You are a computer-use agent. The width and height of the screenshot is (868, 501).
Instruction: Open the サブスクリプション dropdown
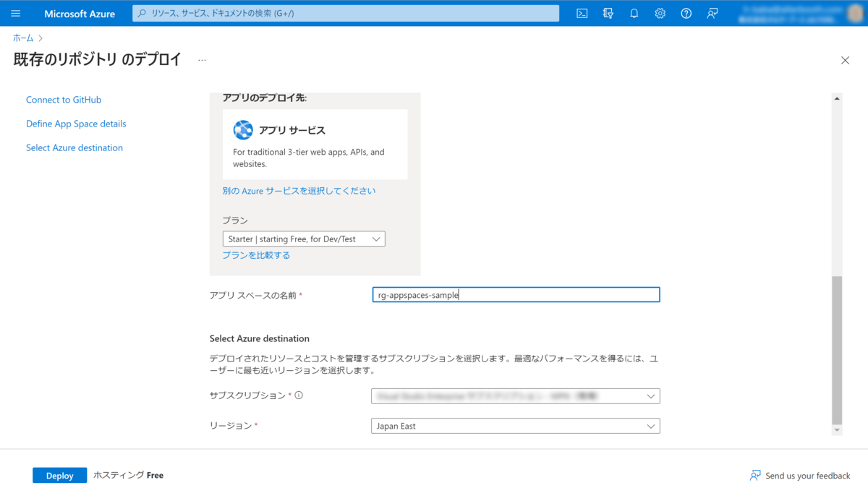[x=515, y=395]
